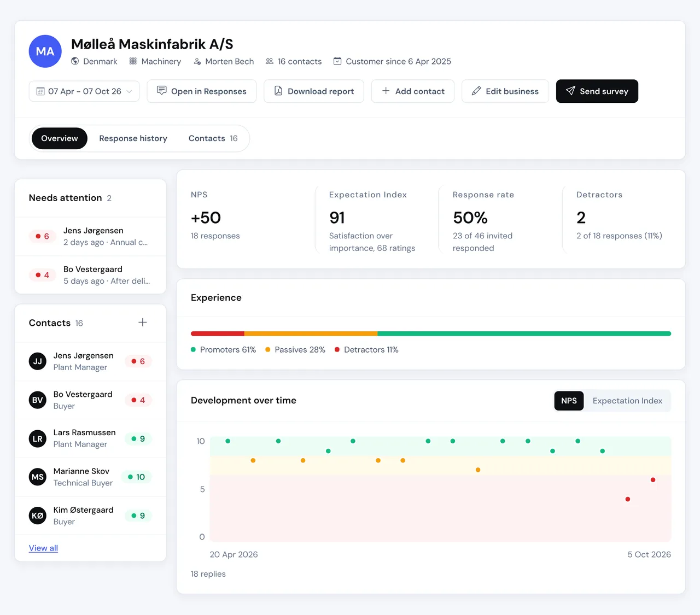
Task: Click the Kim Østergaard contact row
Action: 90,516
